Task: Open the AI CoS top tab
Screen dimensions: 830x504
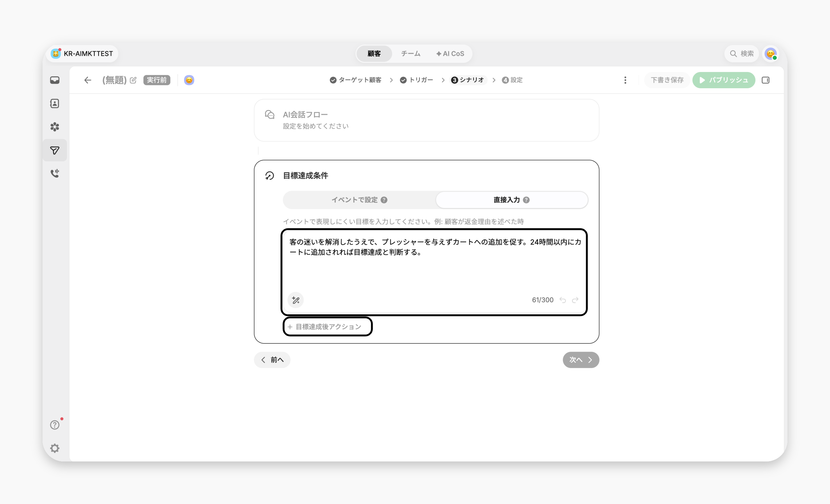Action: click(x=450, y=53)
